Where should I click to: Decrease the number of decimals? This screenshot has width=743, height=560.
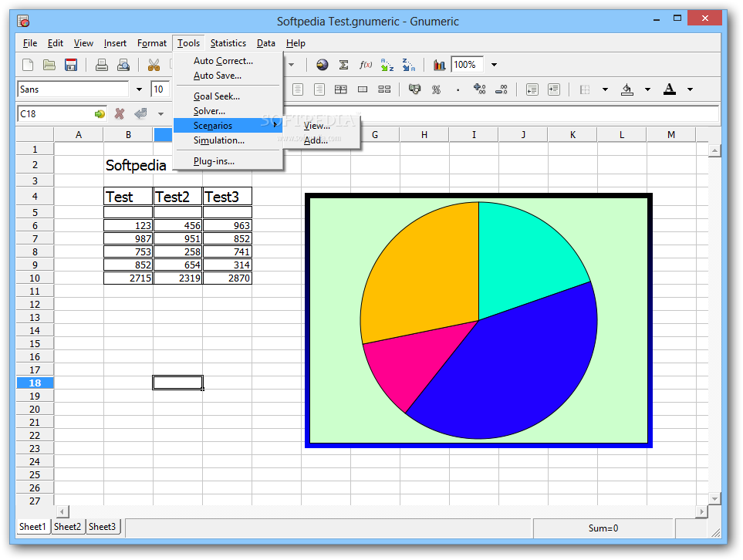tap(502, 89)
